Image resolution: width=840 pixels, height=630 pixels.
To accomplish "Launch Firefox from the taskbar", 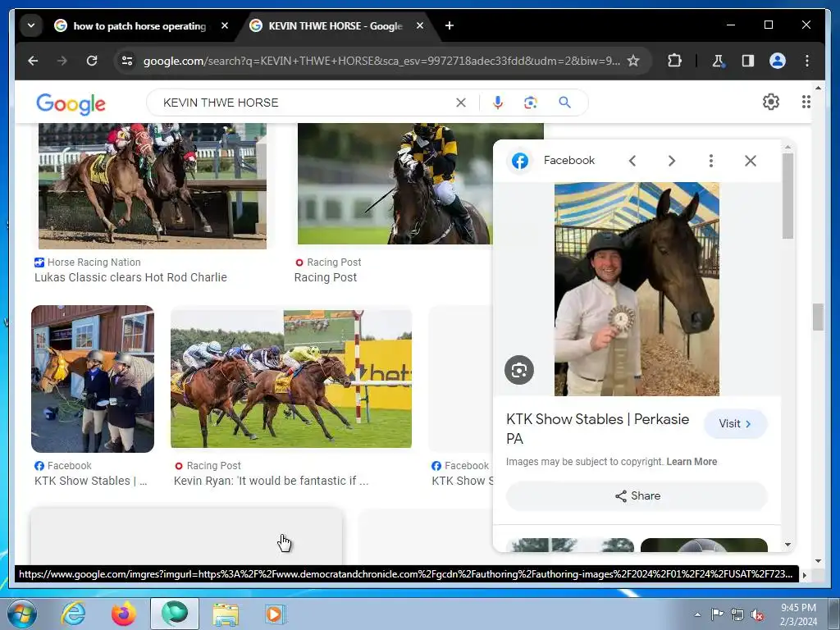I will coord(123,614).
